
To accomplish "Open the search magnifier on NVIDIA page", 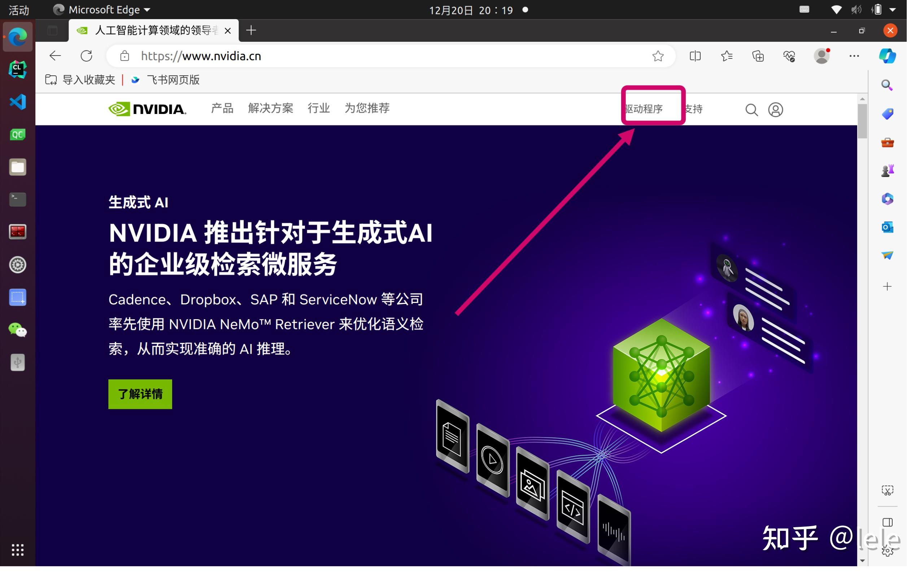I will point(751,110).
